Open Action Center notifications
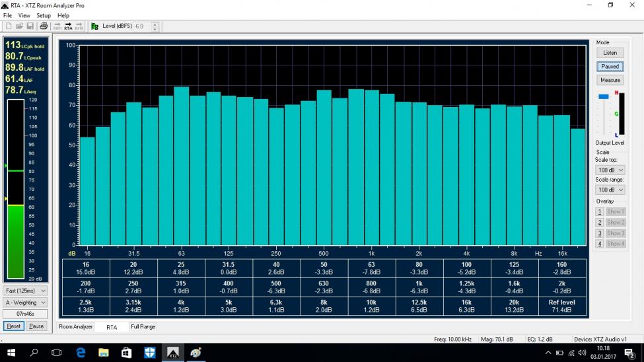Viewport: 644px width, 362px height. tap(629, 353)
